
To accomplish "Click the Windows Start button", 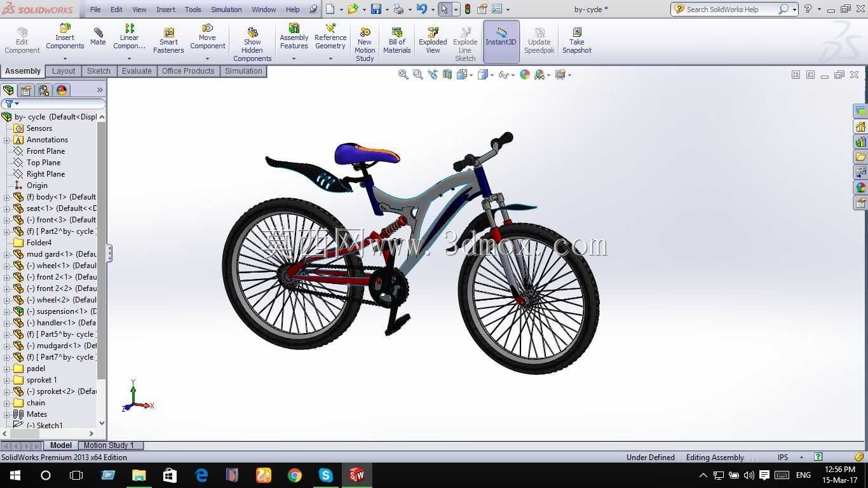I will pyautogui.click(x=15, y=475).
